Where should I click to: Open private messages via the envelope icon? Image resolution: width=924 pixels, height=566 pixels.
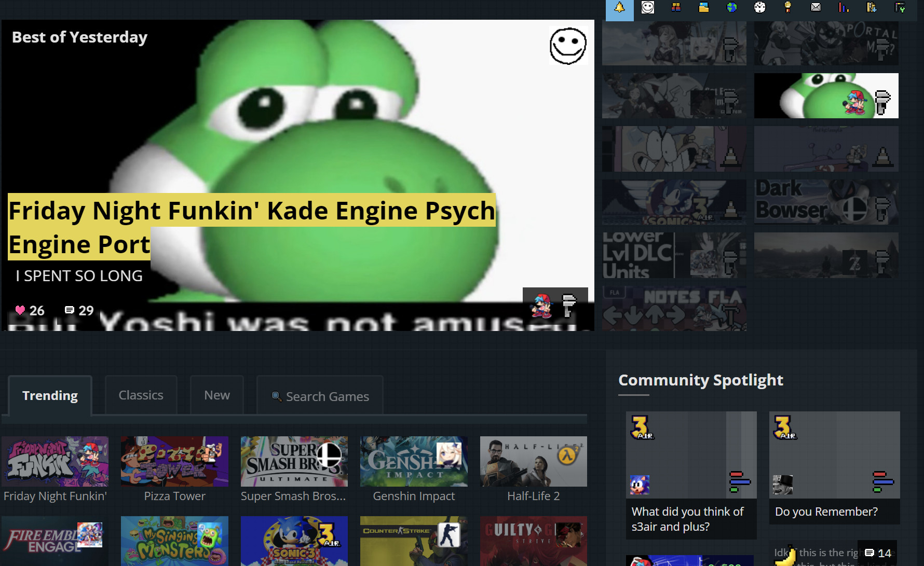point(816,8)
